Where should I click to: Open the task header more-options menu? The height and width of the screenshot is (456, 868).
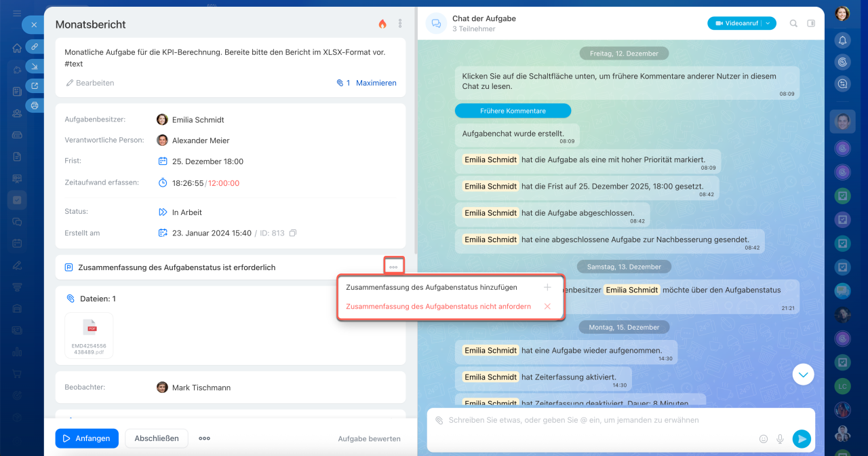(400, 24)
